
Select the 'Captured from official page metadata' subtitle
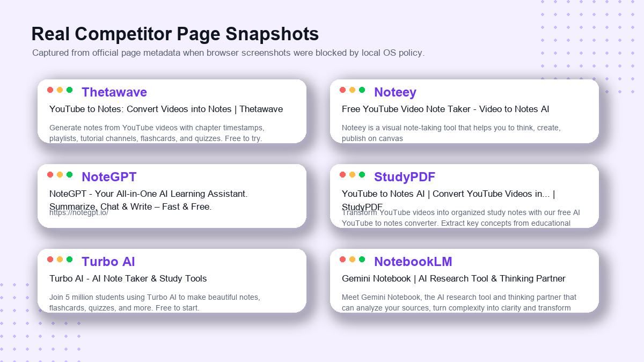coord(228,53)
